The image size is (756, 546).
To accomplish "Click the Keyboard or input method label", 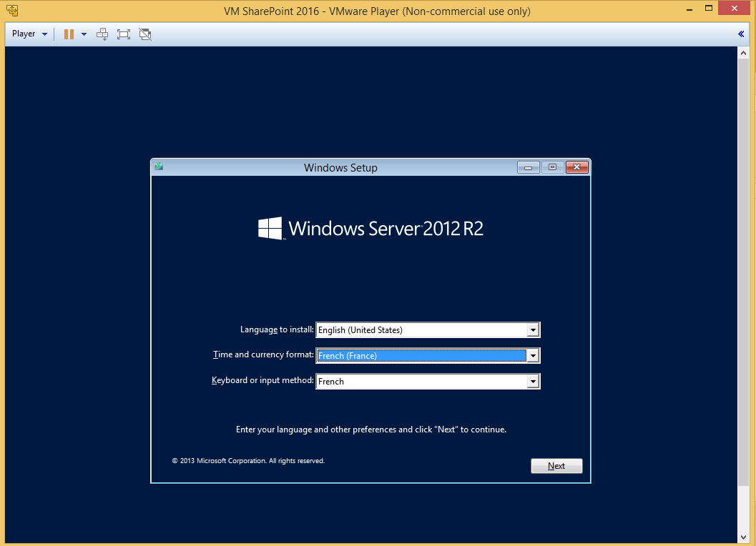I will pyautogui.click(x=262, y=380).
